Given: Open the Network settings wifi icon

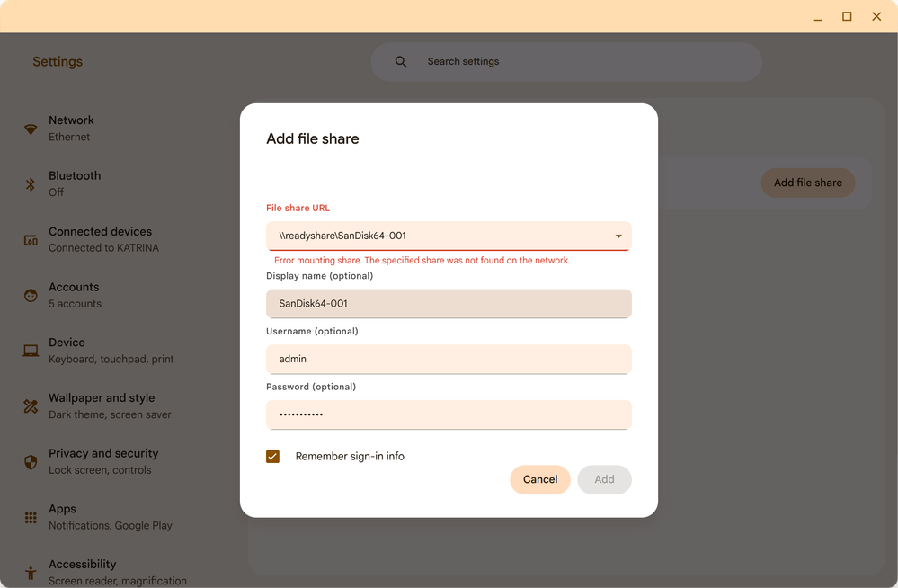Looking at the screenshot, I should click(x=31, y=129).
